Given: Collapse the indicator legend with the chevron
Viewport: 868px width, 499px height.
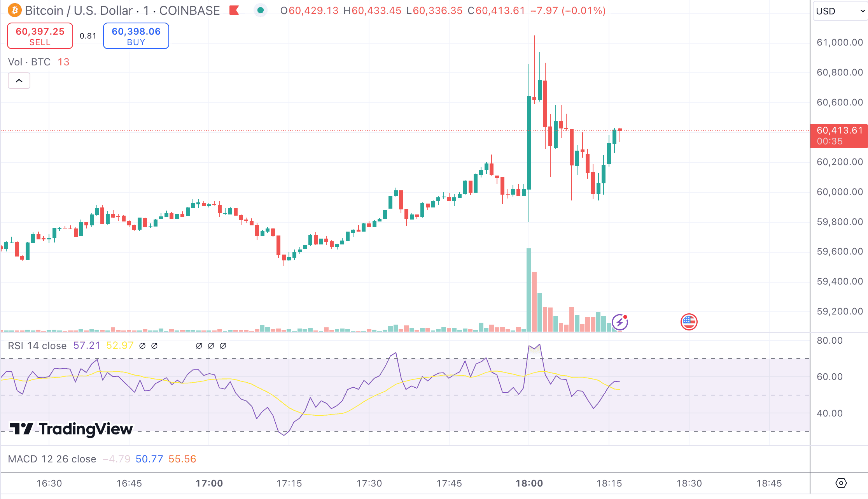Looking at the screenshot, I should [19, 81].
